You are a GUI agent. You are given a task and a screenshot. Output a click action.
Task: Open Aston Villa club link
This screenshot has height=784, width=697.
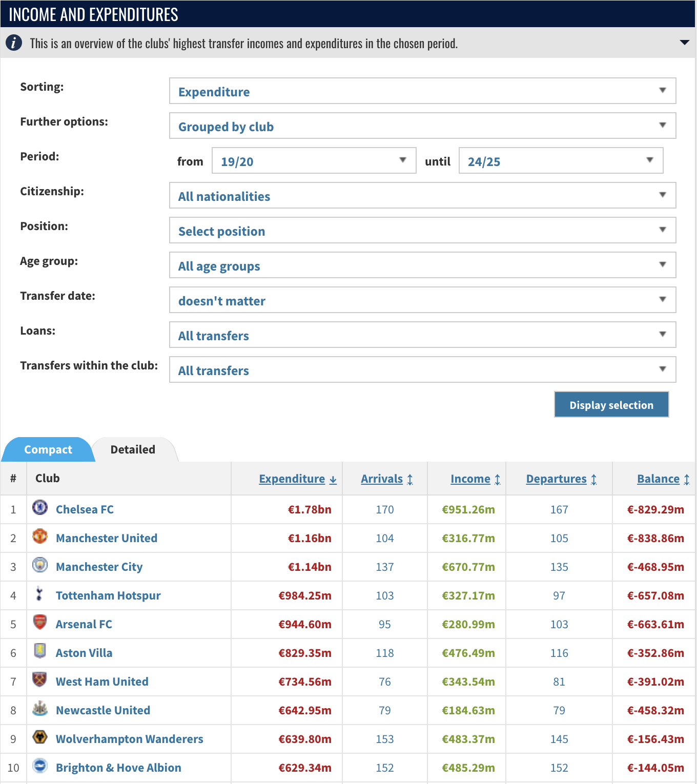pyautogui.click(x=84, y=653)
